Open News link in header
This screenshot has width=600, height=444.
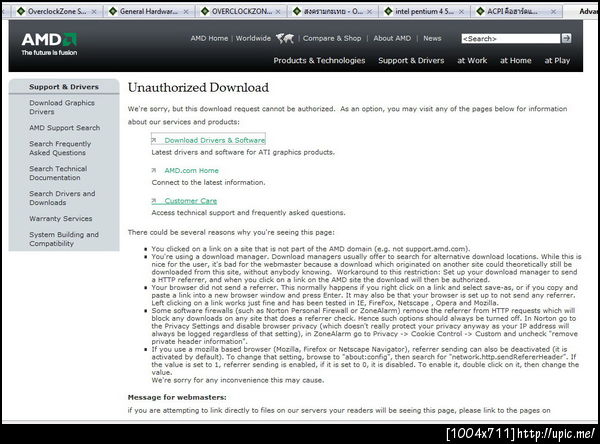pyautogui.click(x=432, y=38)
